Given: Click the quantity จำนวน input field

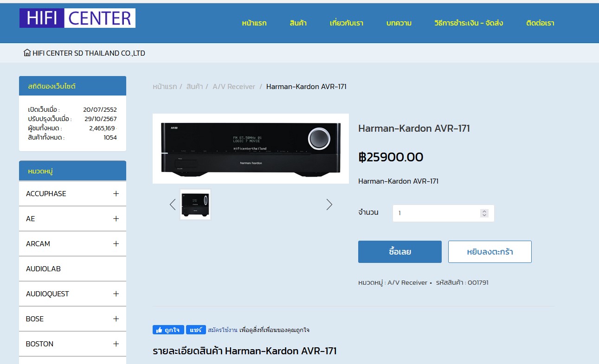Looking at the screenshot, I should 443,213.
